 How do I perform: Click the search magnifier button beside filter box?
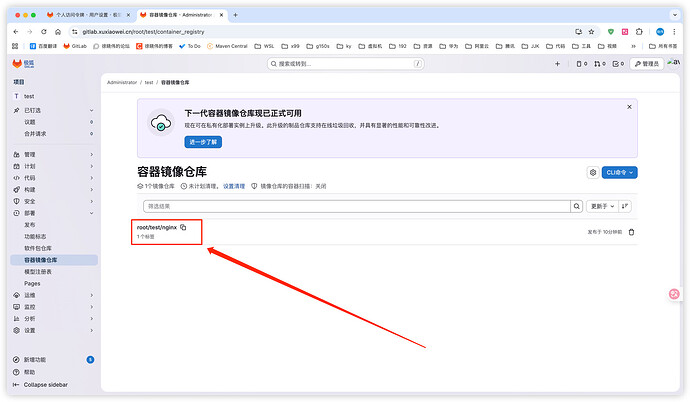point(577,206)
